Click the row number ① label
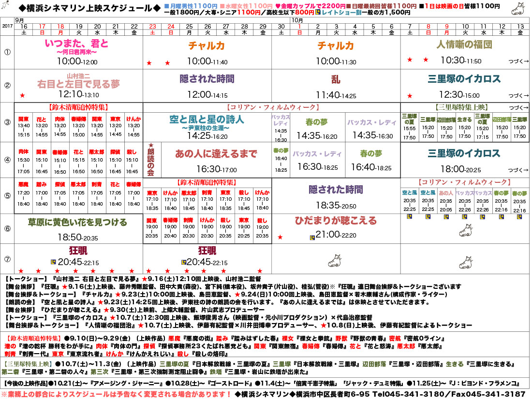Viewport: 532px width, 402px height. point(7,52)
